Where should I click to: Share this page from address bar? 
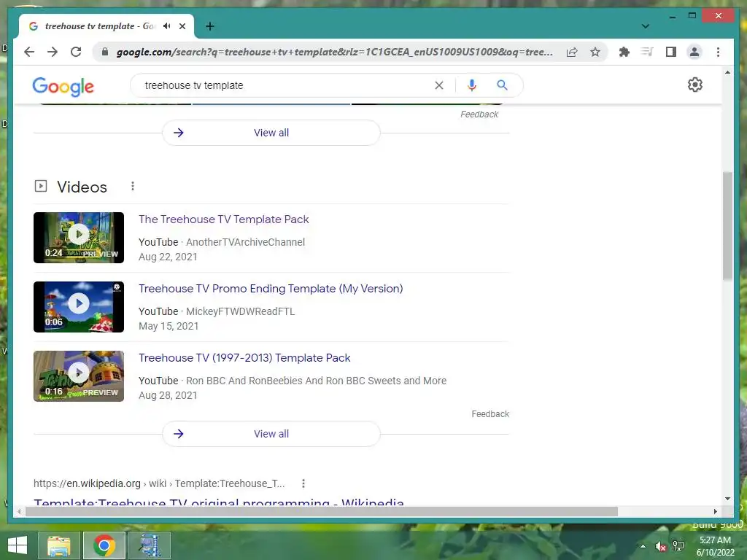(572, 52)
